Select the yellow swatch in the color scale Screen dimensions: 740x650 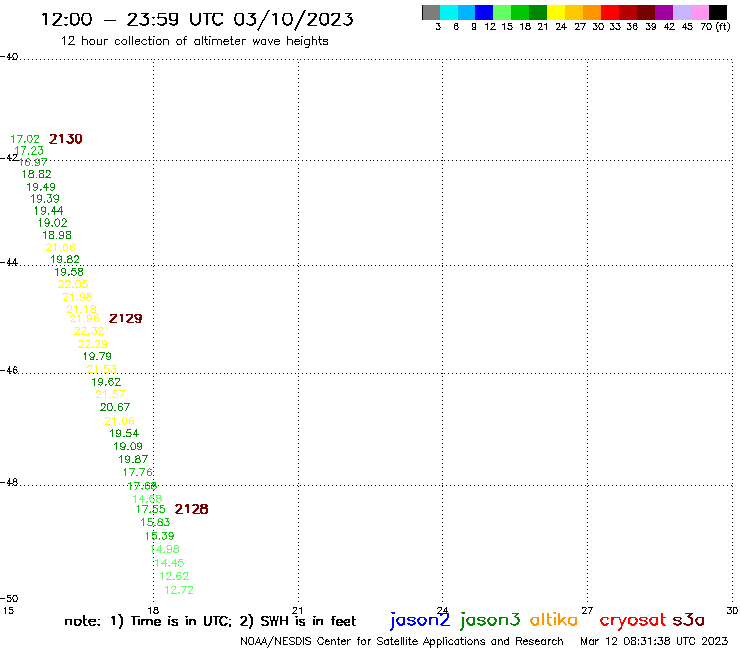pos(556,12)
